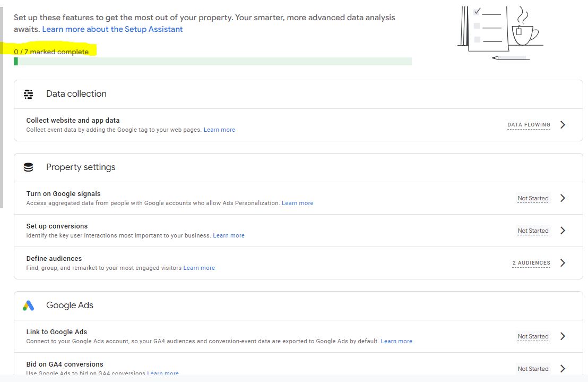Image resolution: width=588 pixels, height=382 pixels.
Task: Click the 0 / 7 marked complete text
Action: click(51, 52)
